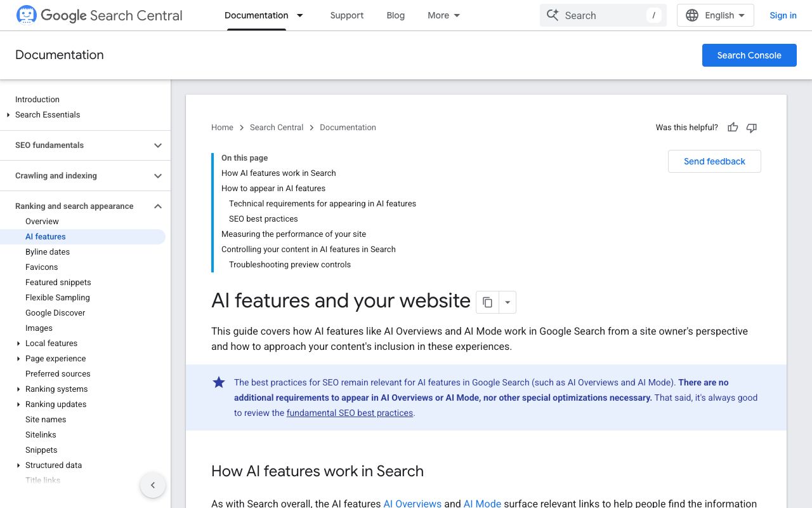Click the Home breadcrumb

pos(222,128)
